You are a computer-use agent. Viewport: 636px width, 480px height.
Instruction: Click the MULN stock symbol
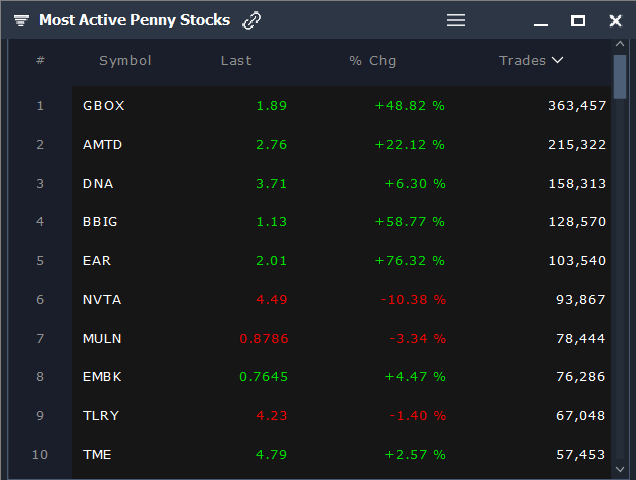pos(102,338)
